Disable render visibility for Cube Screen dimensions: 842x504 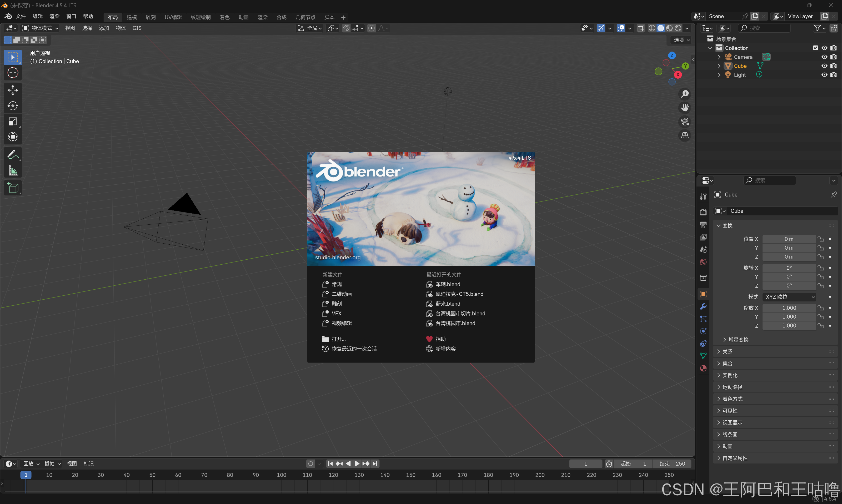coord(834,65)
